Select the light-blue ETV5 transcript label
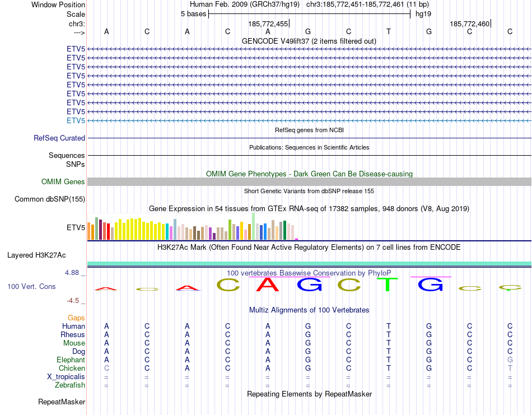 pos(76,120)
